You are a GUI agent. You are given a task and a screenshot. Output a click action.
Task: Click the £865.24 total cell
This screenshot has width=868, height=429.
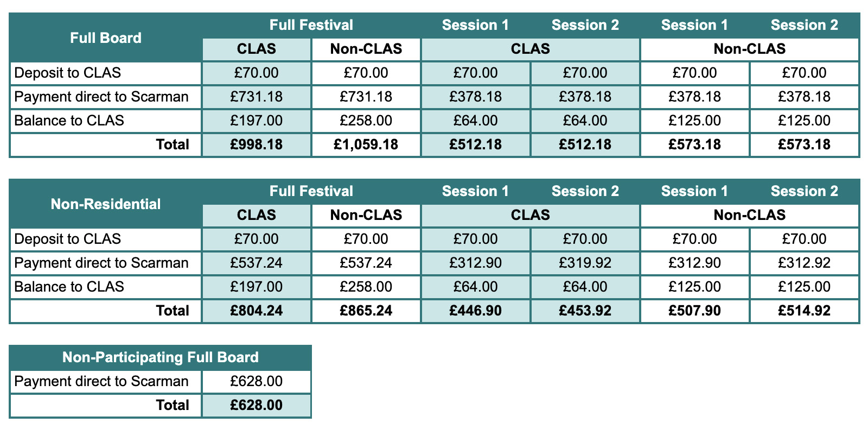point(366,311)
